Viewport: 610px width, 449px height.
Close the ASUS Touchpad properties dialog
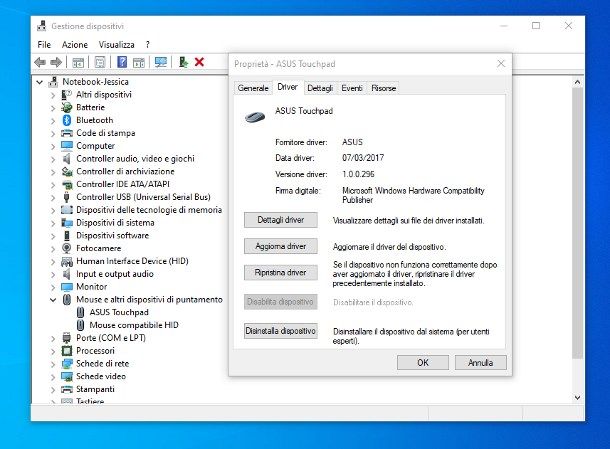tap(501, 64)
